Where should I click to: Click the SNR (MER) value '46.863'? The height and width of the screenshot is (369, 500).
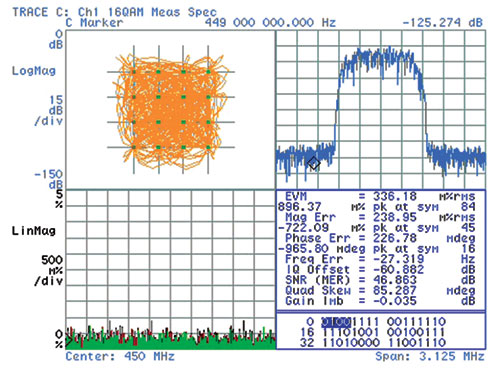coord(395,280)
